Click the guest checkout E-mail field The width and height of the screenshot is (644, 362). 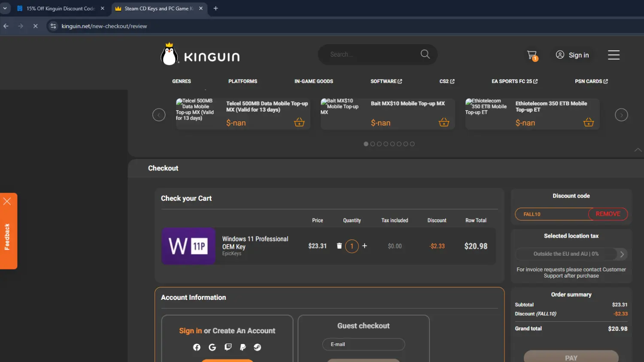(x=363, y=344)
